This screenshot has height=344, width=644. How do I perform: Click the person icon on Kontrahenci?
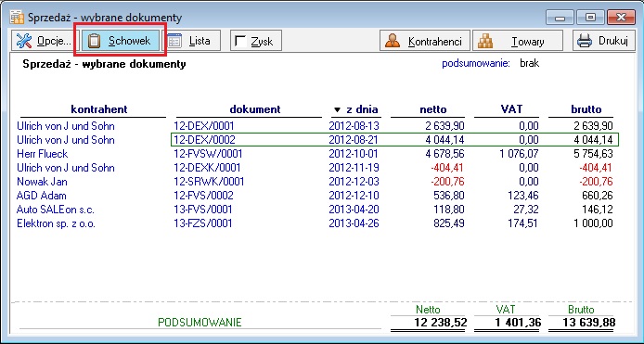point(393,41)
